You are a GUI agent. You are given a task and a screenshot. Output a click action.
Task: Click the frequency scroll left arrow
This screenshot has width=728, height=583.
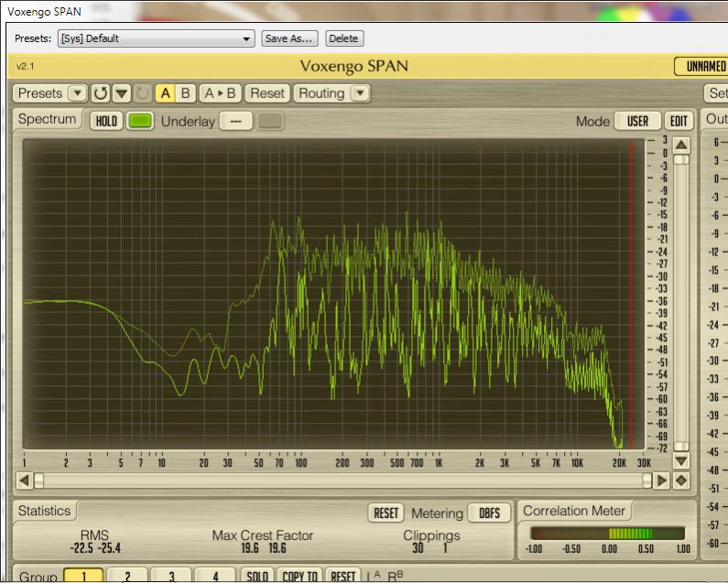point(24,480)
